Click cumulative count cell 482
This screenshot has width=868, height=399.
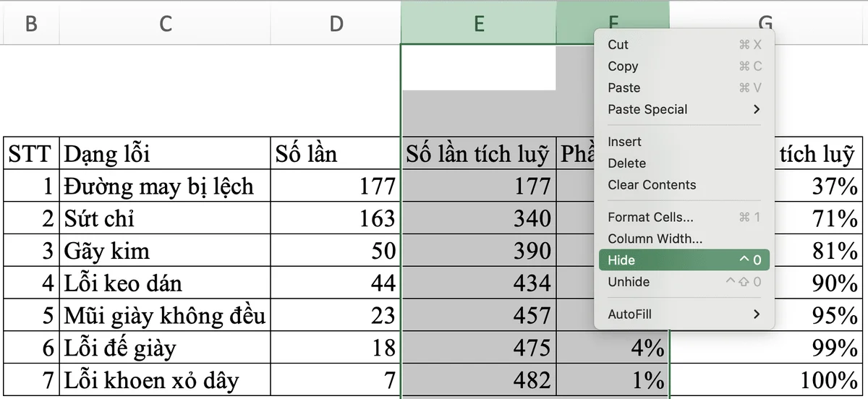pyautogui.click(x=478, y=380)
